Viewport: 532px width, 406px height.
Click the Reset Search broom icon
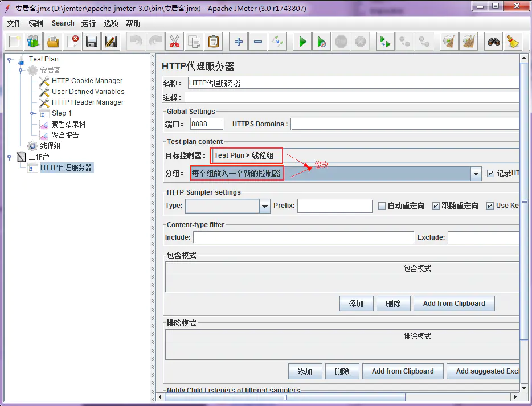(x=513, y=42)
